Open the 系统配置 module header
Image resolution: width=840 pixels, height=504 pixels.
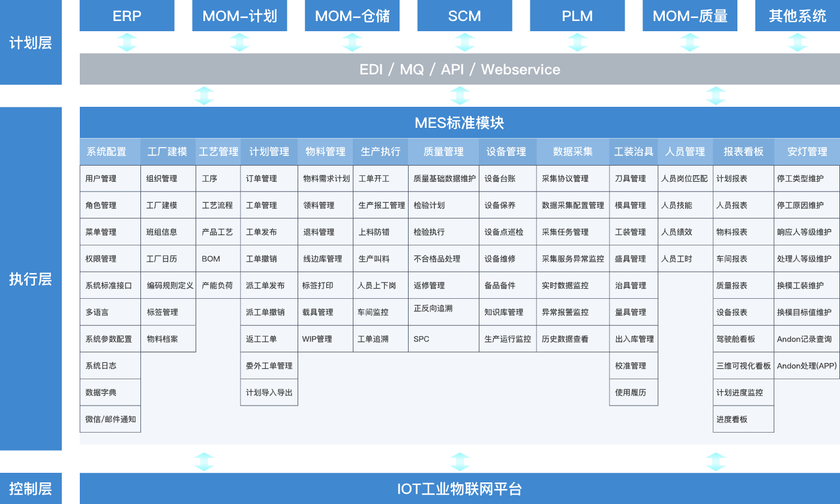(x=110, y=152)
